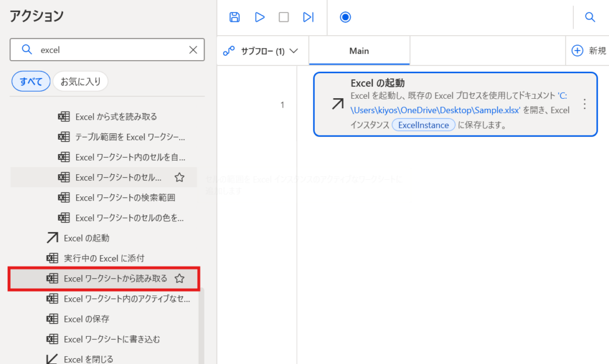Select the Excel ワークシートの検索範囲 action

pyautogui.click(x=103, y=197)
